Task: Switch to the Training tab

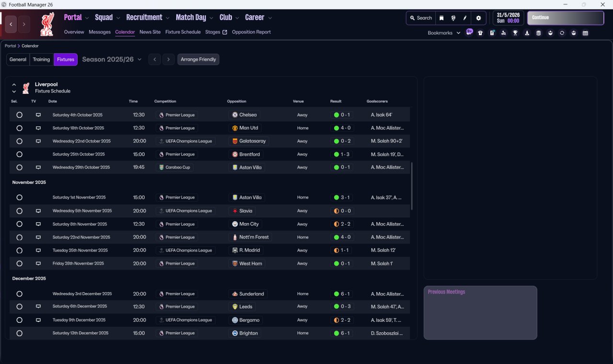Action: 42,59
